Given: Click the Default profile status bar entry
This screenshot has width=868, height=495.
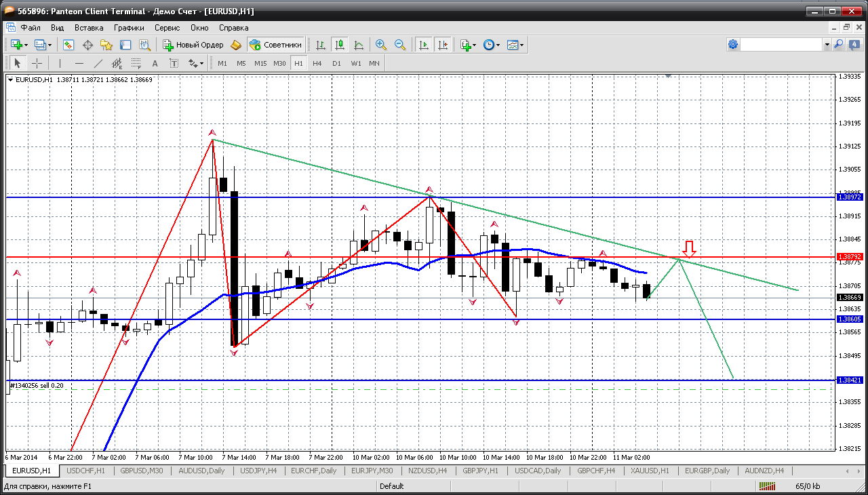Looking at the screenshot, I should (392, 486).
